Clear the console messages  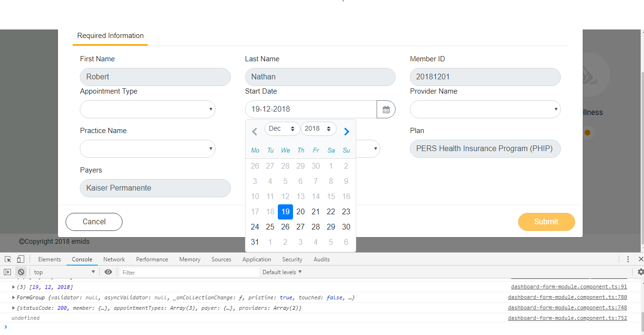click(21, 271)
